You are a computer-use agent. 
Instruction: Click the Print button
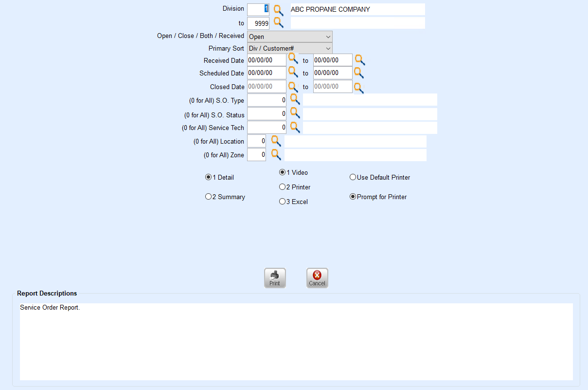tap(275, 278)
